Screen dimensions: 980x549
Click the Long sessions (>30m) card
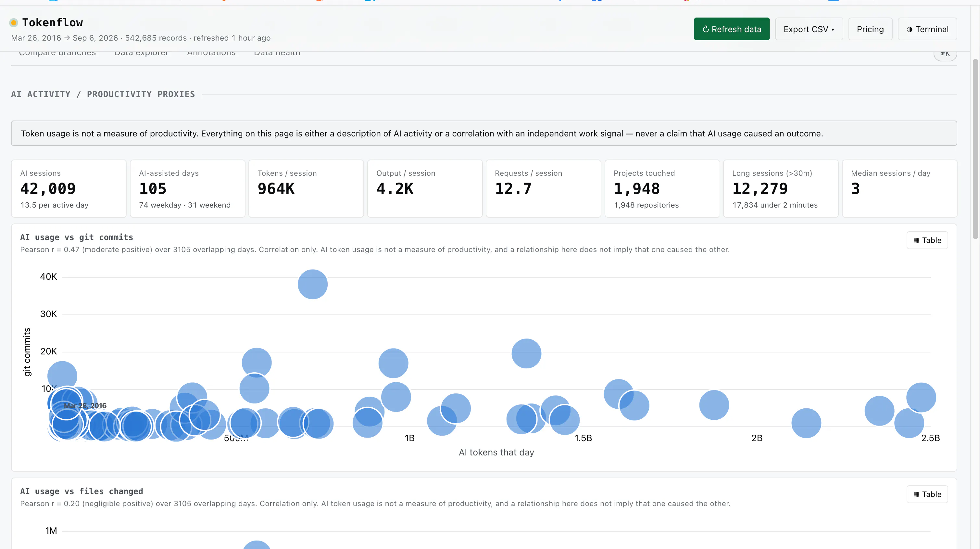pyautogui.click(x=781, y=189)
